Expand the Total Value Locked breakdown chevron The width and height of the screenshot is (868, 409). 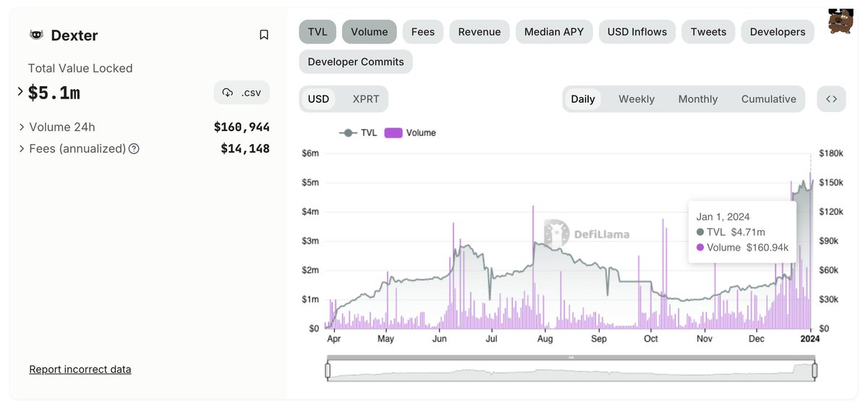pos(20,92)
